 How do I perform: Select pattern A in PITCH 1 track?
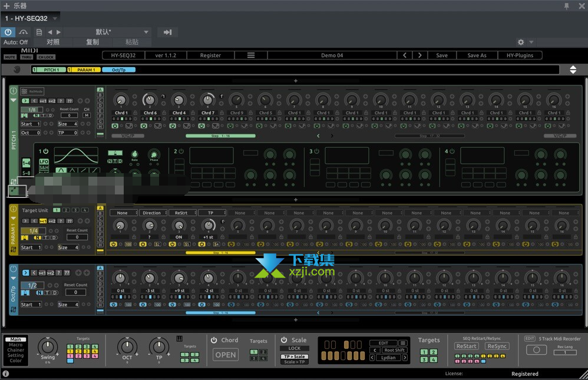click(100, 90)
